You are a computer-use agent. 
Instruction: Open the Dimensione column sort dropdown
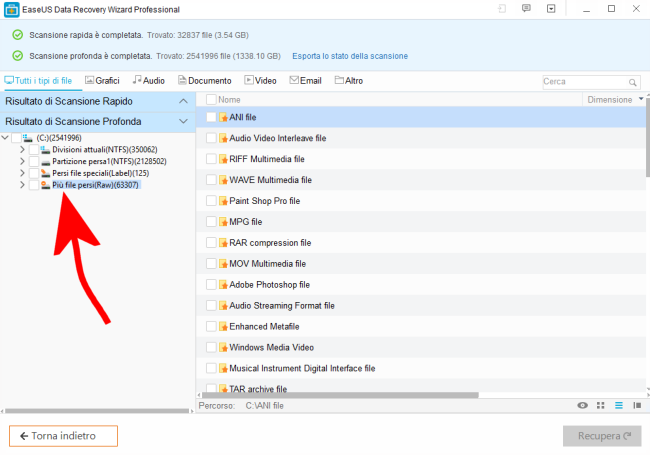point(641,99)
